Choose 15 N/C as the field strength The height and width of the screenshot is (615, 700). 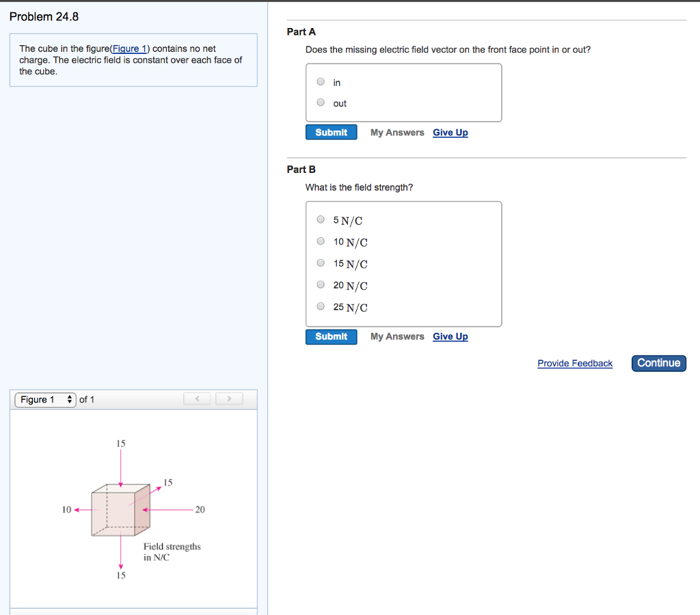click(x=320, y=262)
